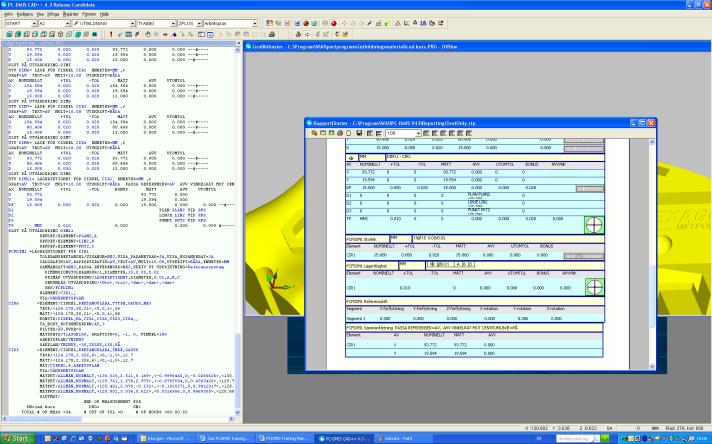Expand the T1A0B0 probe tip dropdown

173,24
